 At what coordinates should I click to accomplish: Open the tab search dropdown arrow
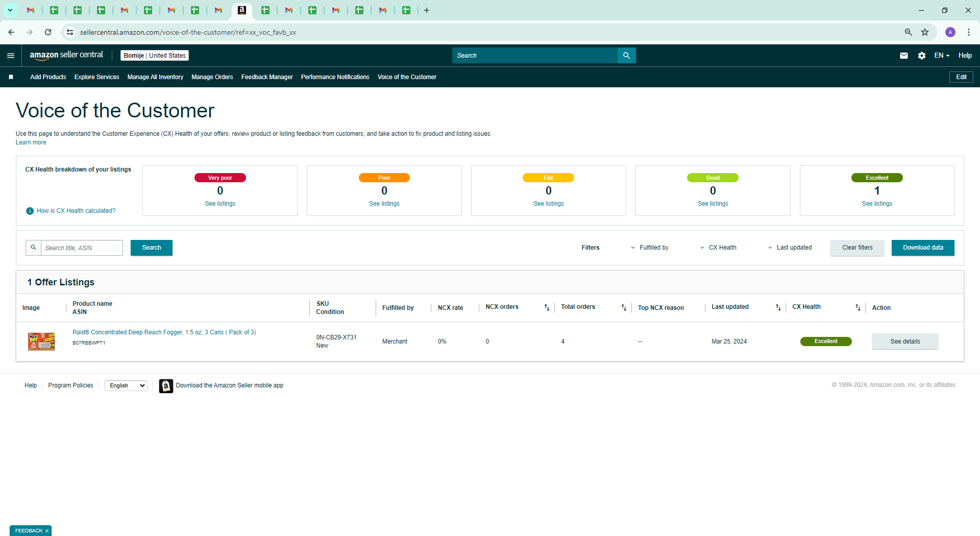[10, 10]
